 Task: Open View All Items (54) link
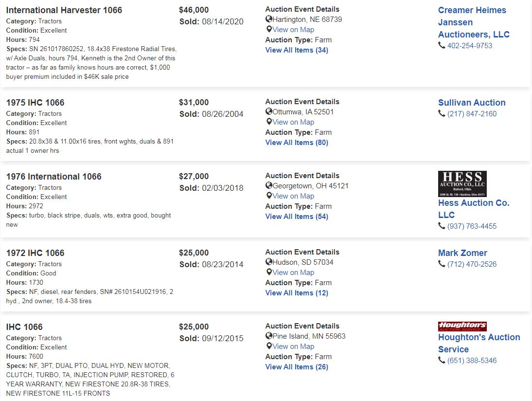297,217
